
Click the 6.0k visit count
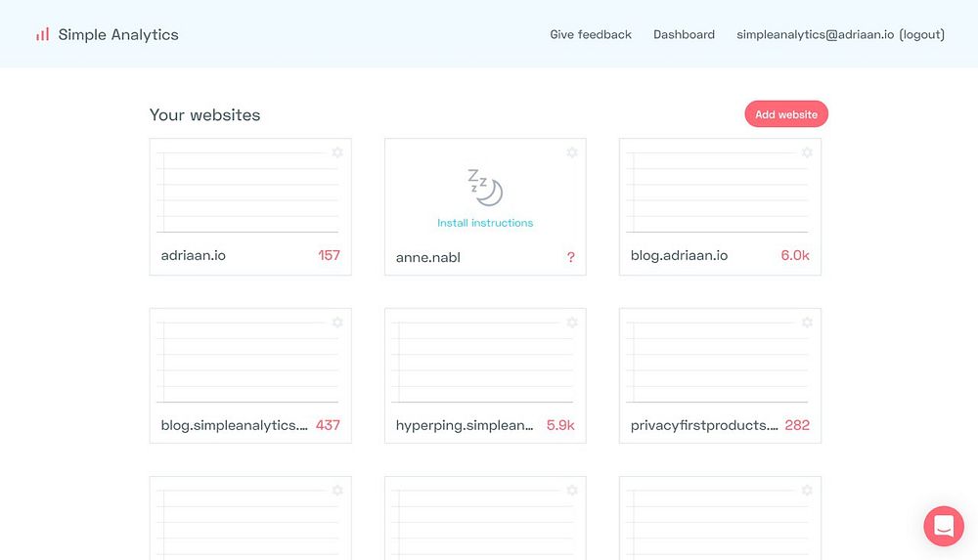[795, 255]
